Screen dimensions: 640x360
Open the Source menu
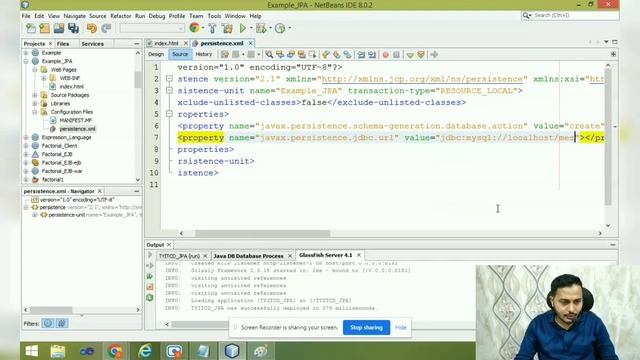(98, 16)
